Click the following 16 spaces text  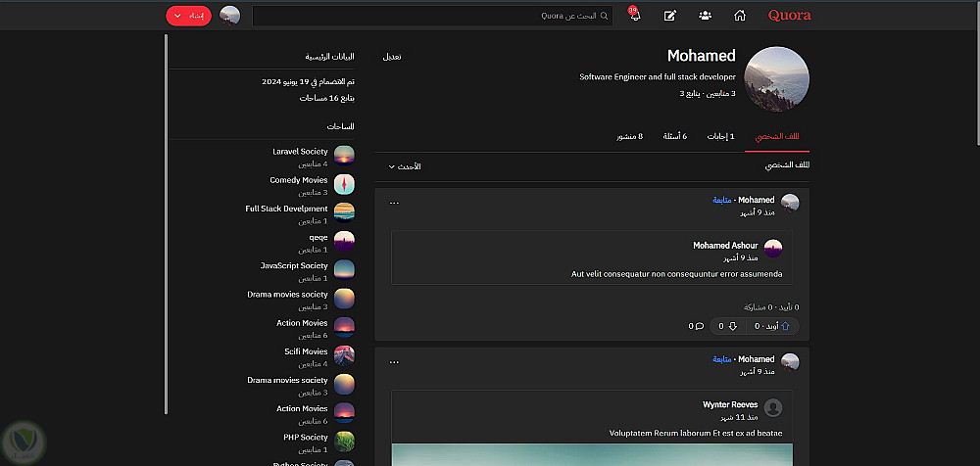click(327, 99)
